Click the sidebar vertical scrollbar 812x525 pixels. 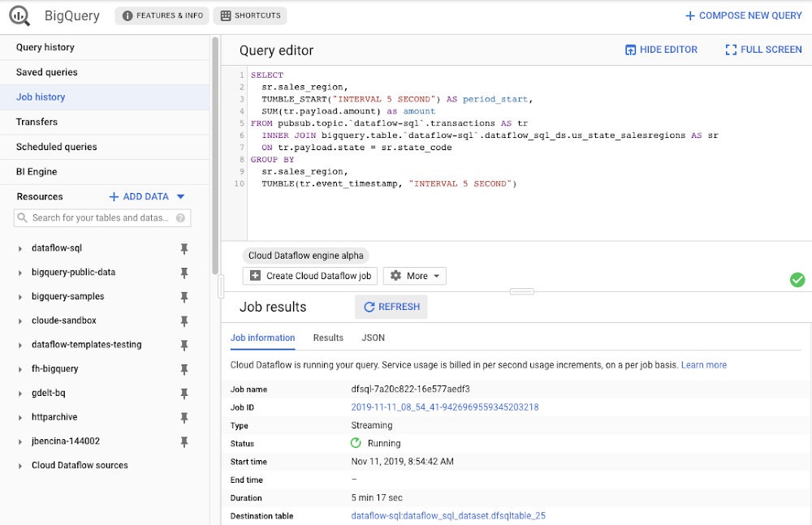pos(215,155)
